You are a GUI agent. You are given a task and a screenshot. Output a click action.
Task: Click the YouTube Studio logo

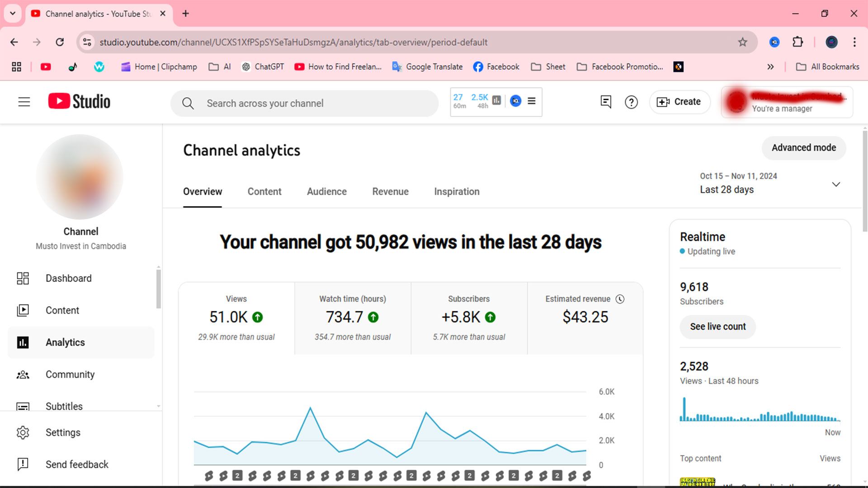click(80, 102)
